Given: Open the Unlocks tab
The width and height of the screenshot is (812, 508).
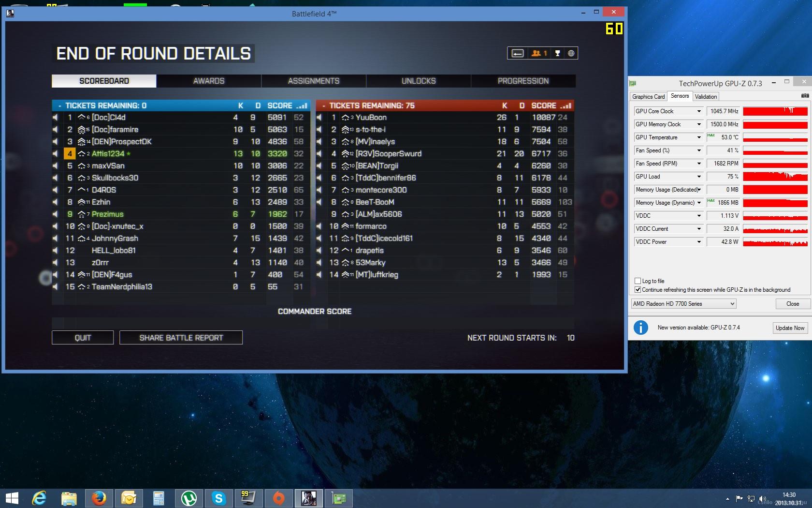Looking at the screenshot, I should coord(419,81).
